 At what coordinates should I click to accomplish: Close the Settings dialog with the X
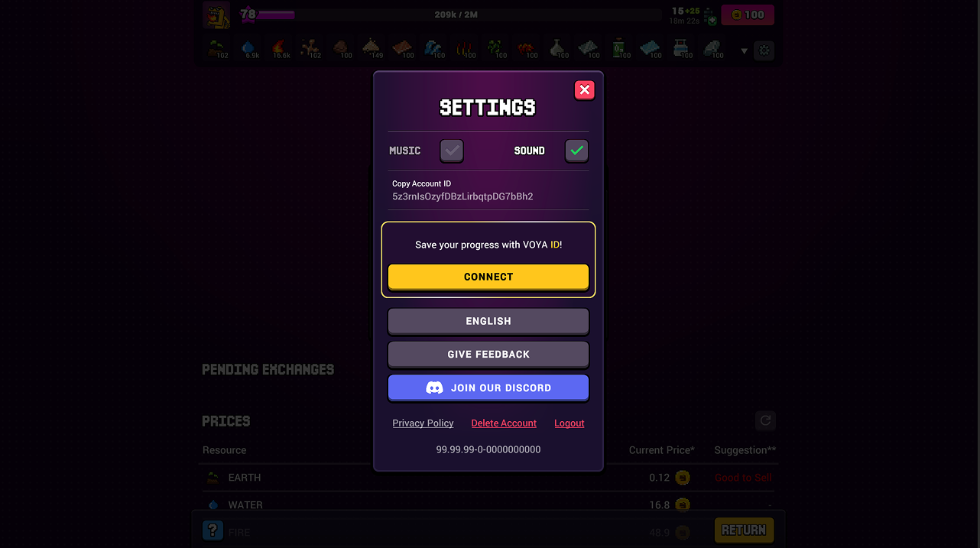[585, 90]
